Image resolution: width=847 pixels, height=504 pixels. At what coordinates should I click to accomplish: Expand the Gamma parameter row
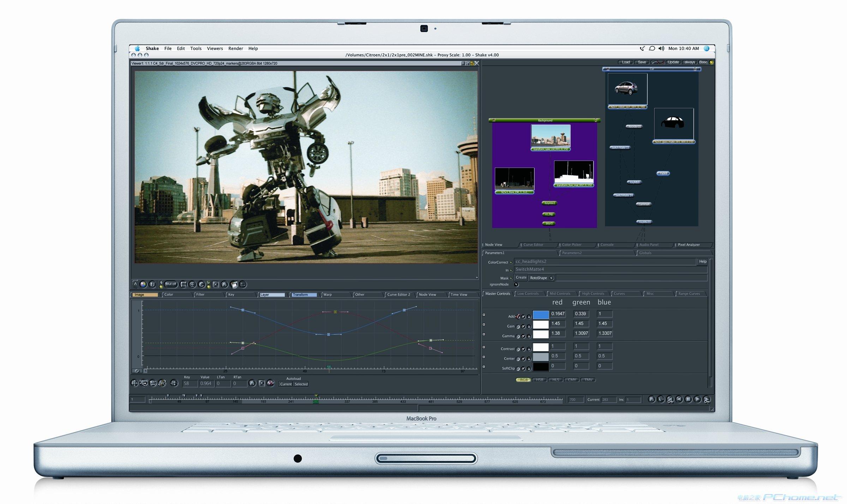[x=484, y=334]
